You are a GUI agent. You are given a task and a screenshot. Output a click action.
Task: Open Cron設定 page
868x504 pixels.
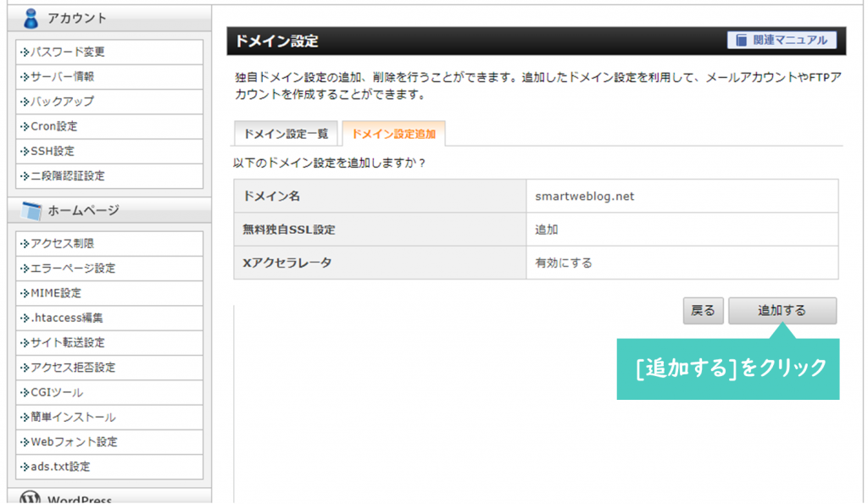(109, 127)
